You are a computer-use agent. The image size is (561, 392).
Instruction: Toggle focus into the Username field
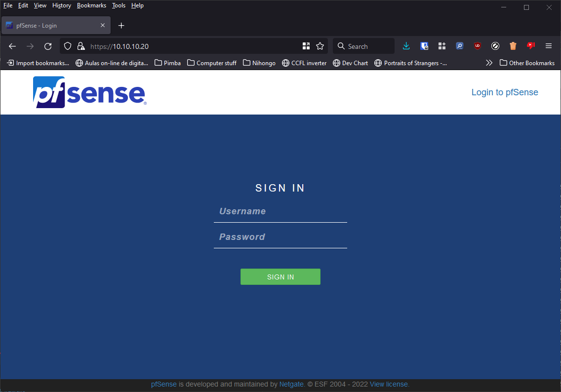point(280,211)
